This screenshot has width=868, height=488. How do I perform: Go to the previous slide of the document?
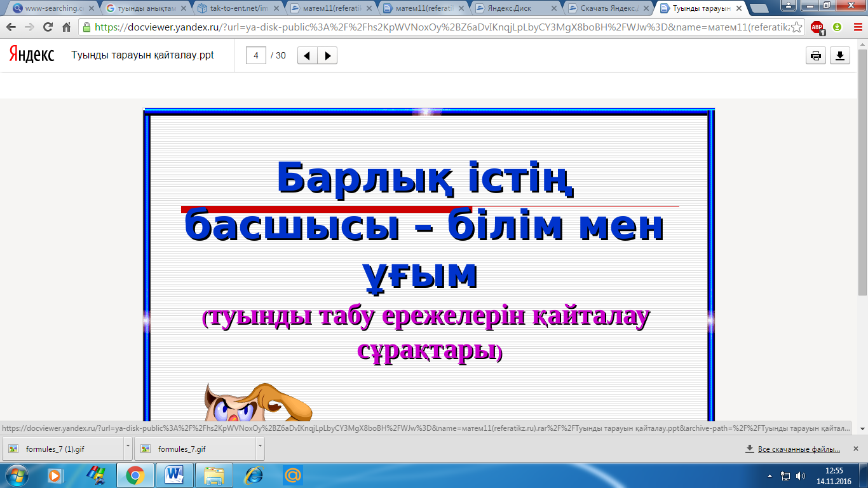(x=307, y=55)
